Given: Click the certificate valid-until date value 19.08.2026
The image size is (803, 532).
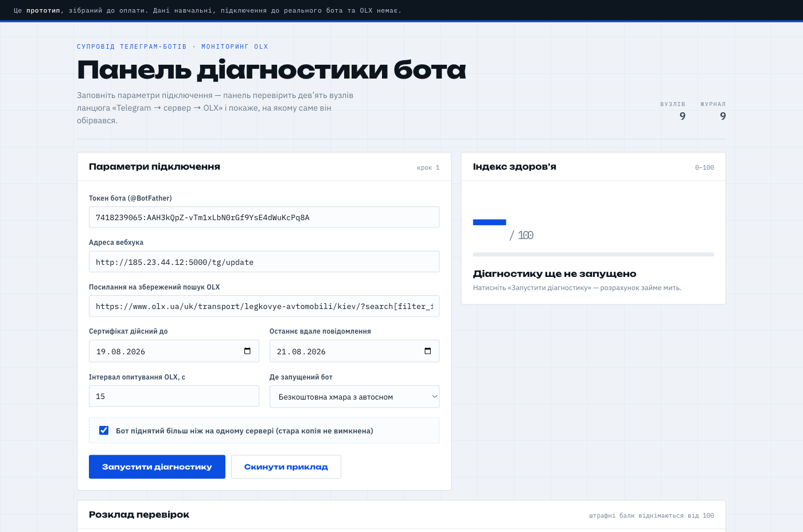Looking at the screenshot, I should (x=120, y=352).
